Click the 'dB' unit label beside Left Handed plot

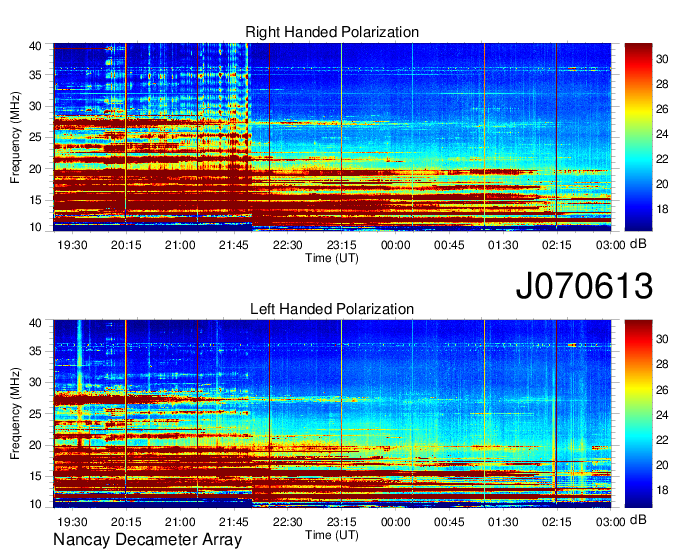638,520
